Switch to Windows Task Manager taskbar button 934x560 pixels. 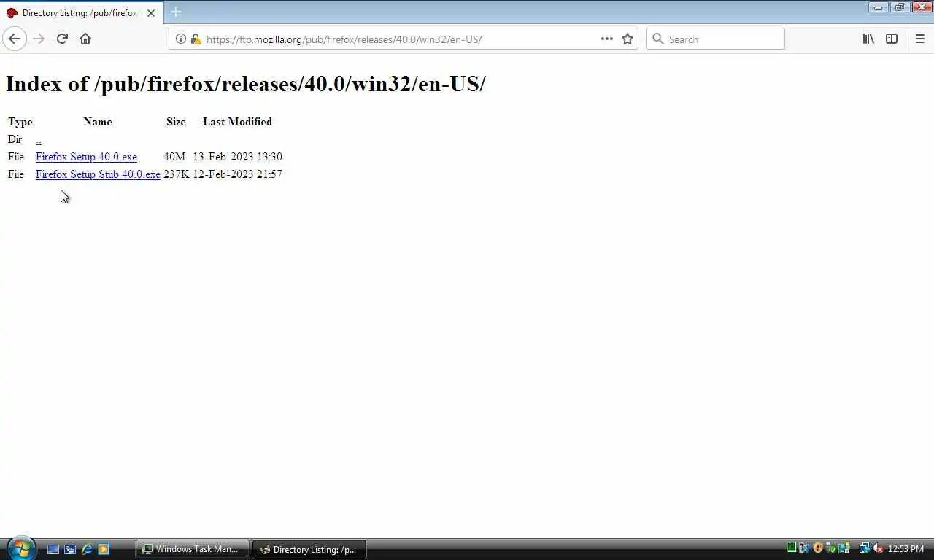tap(192, 549)
